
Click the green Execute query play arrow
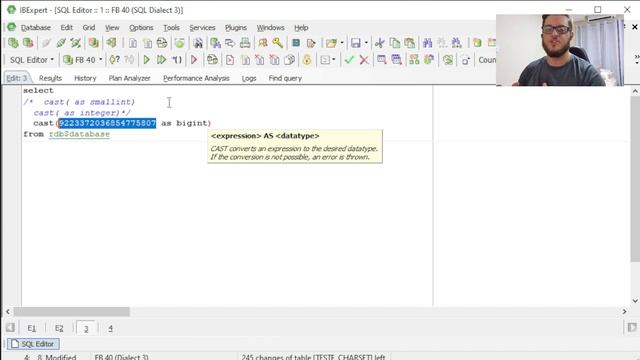[x=146, y=60]
